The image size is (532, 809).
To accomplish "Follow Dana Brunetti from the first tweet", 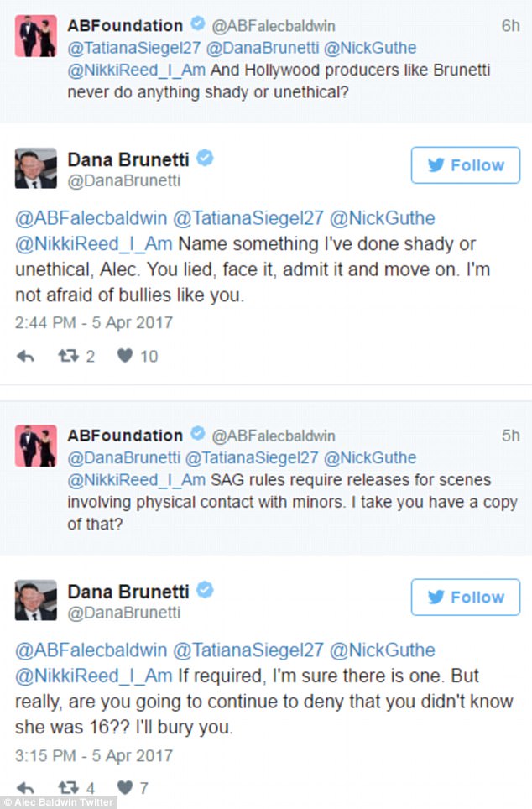I will [x=466, y=165].
